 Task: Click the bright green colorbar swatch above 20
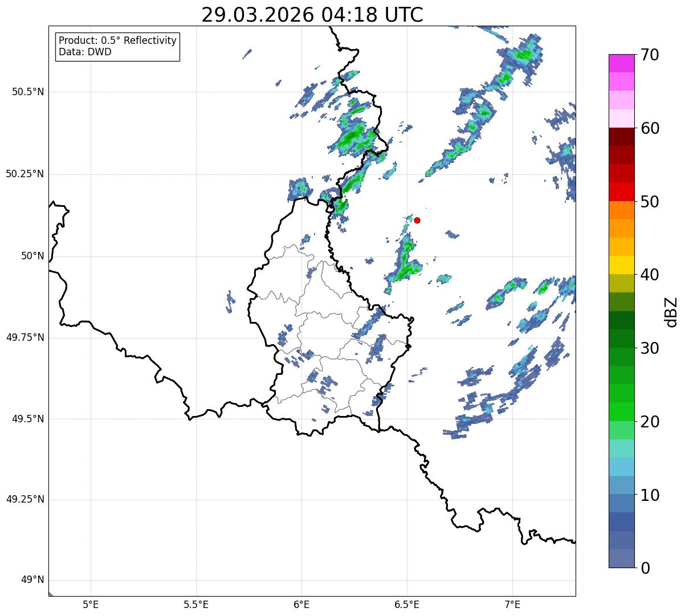(621, 412)
